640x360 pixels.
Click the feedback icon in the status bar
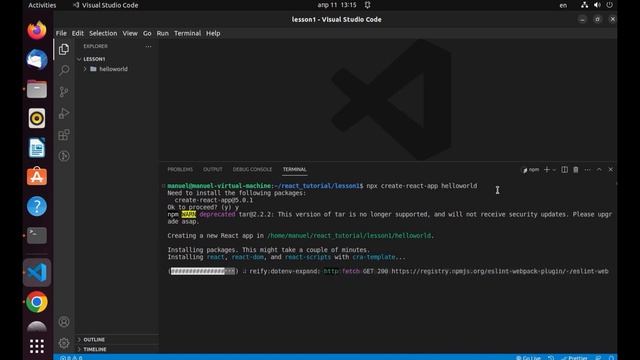point(598,358)
